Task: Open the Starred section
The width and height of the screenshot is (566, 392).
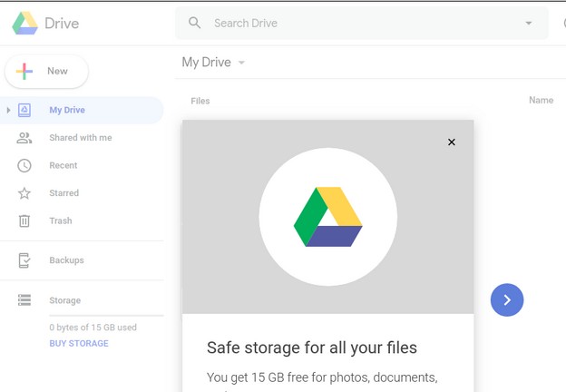Action: (63, 193)
